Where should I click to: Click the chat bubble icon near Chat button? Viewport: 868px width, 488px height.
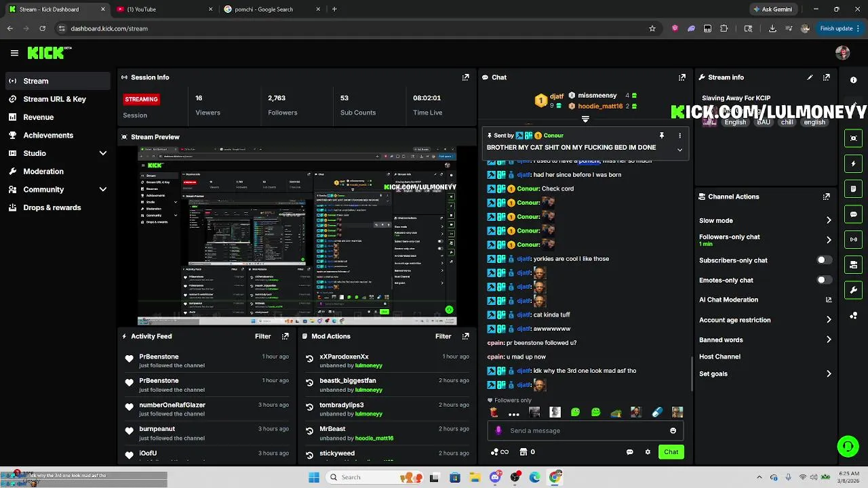[629, 452]
